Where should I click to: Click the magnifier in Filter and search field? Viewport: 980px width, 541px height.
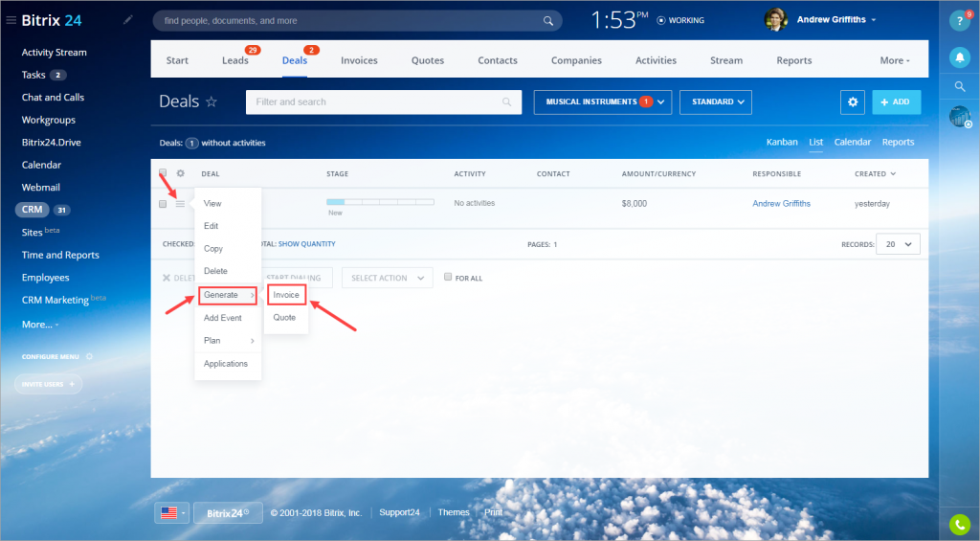(x=507, y=101)
